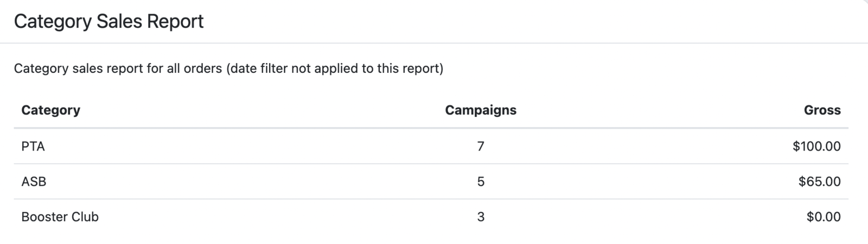Select the Gross column header

coord(822,110)
